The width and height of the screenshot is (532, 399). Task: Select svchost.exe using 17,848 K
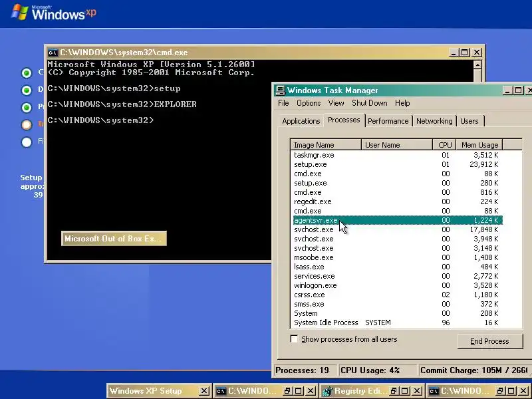[x=396, y=229]
